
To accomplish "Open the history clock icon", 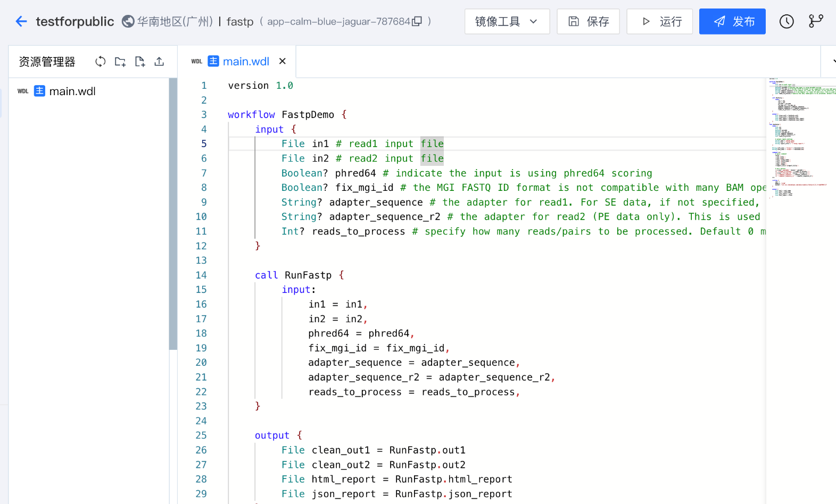I will click(x=786, y=21).
